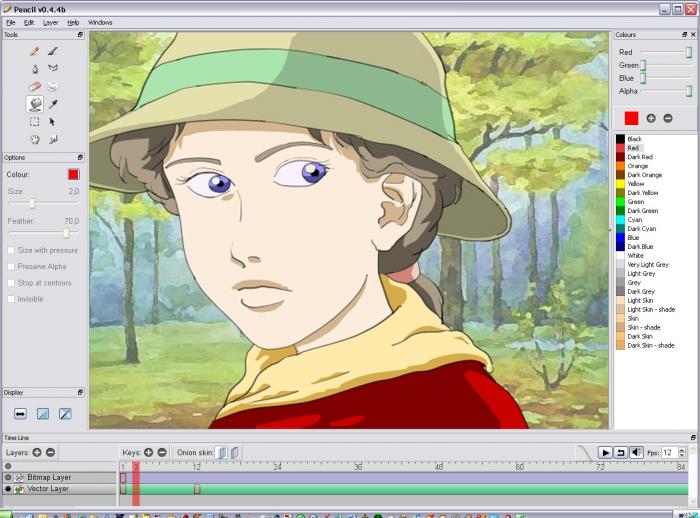The image size is (700, 518).
Task: Close the Colours panel
Action: [x=693, y=34]
